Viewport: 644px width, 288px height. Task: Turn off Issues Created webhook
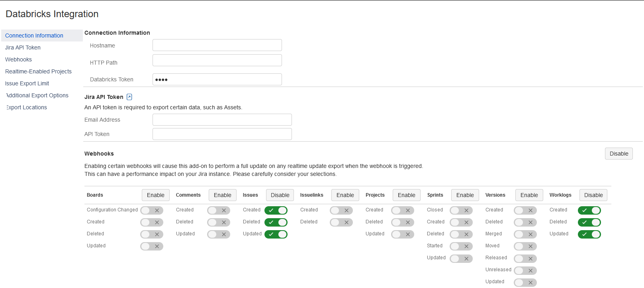(x=276, y=210)
